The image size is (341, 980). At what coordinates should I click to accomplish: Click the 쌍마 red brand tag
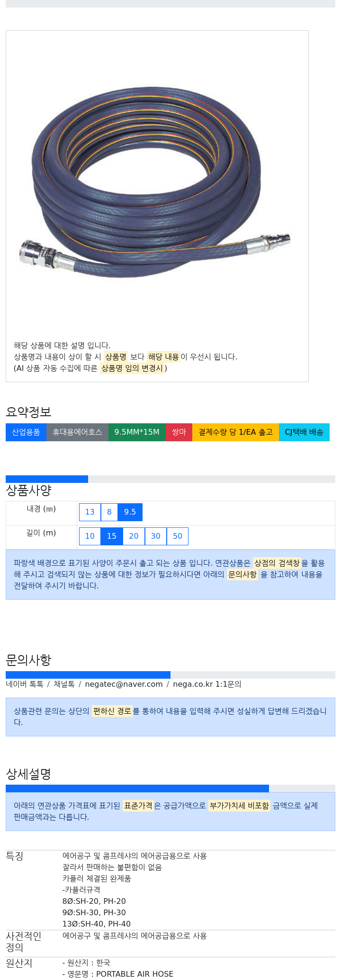[179, 432]
